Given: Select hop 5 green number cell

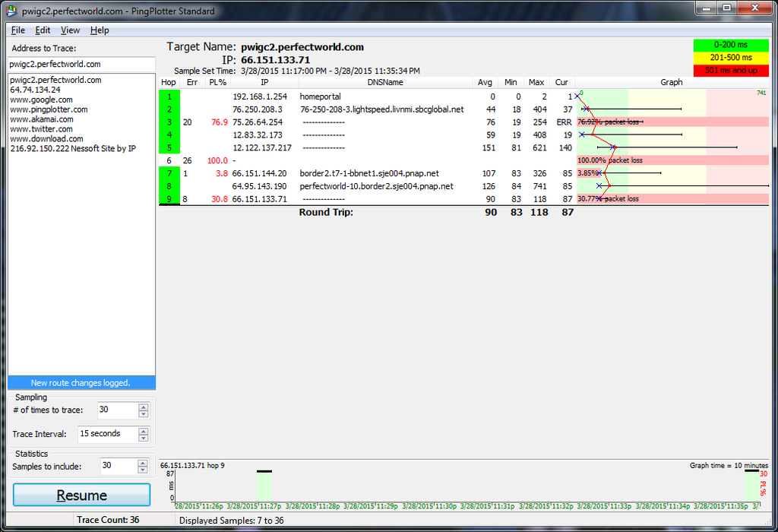Looking at the screenshot, I should coord(169,148).
